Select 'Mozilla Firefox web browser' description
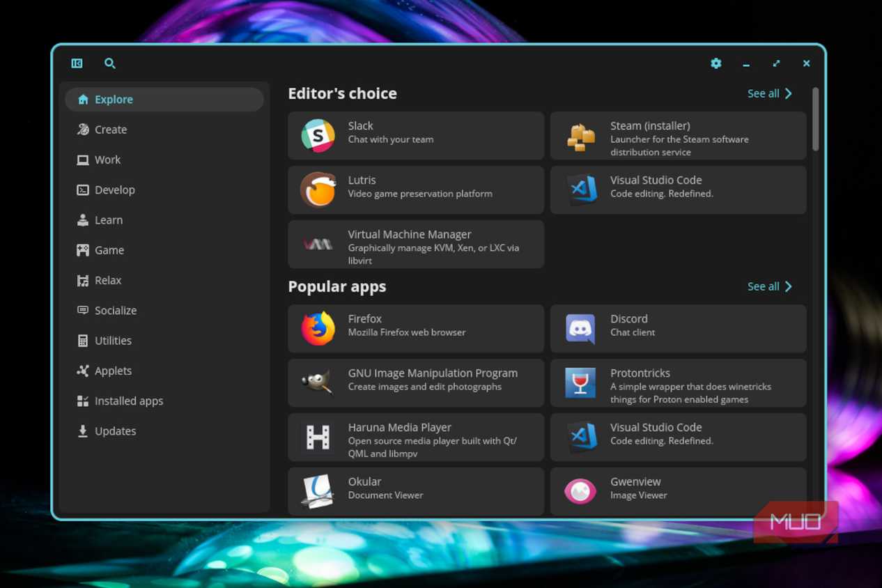The image size is (882, 588). [407, 332]
